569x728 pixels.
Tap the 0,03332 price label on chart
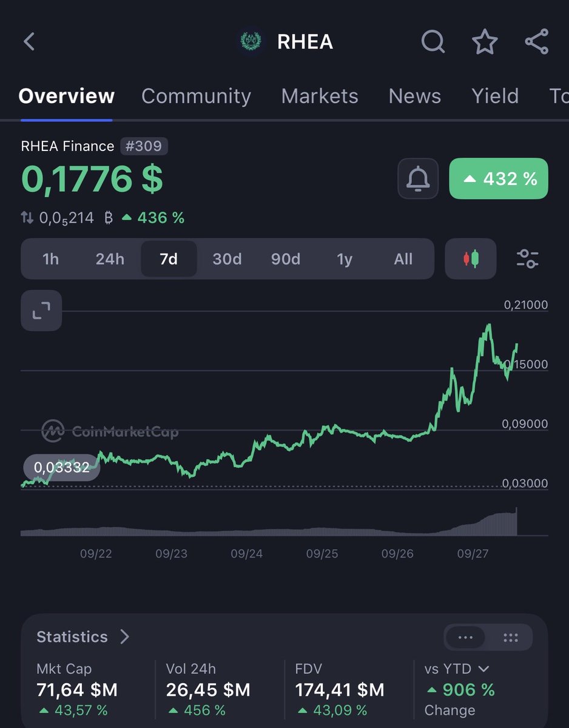61,467
